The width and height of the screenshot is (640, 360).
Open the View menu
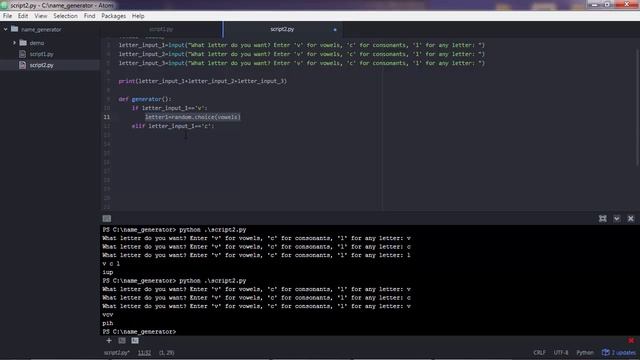tap(40, 16)
